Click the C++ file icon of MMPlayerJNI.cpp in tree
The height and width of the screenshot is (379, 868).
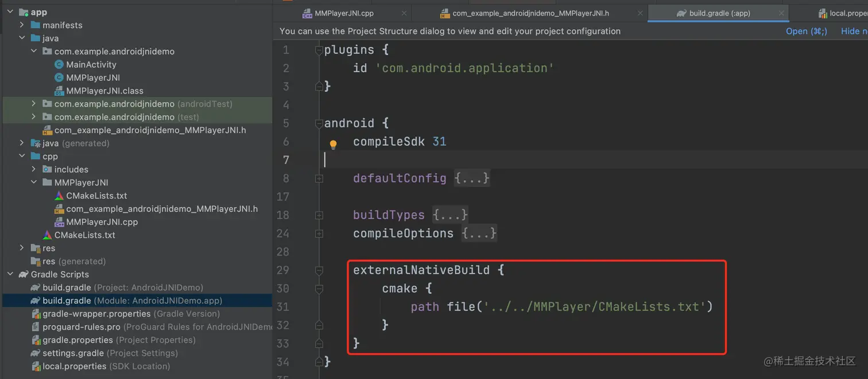click(59, 222)
